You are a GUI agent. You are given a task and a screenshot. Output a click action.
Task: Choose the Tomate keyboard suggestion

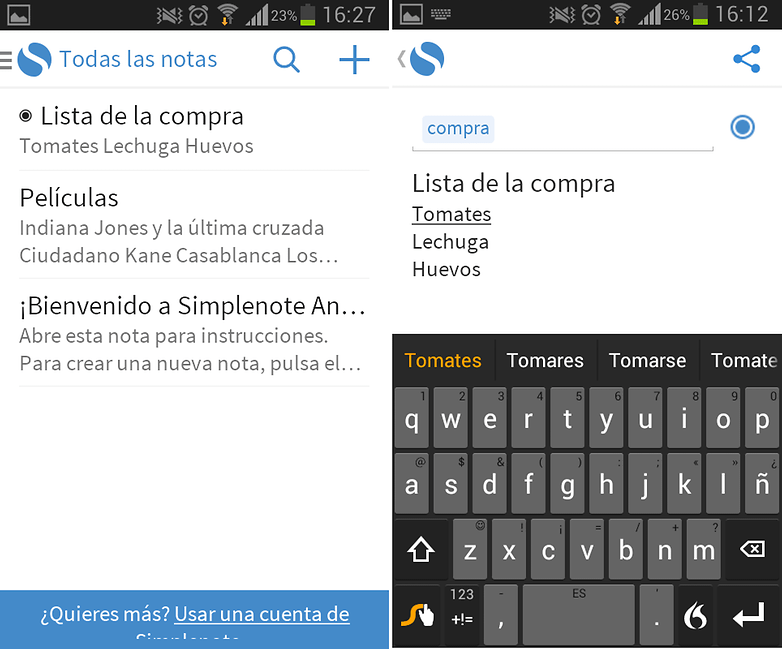(x=743, y=360)
